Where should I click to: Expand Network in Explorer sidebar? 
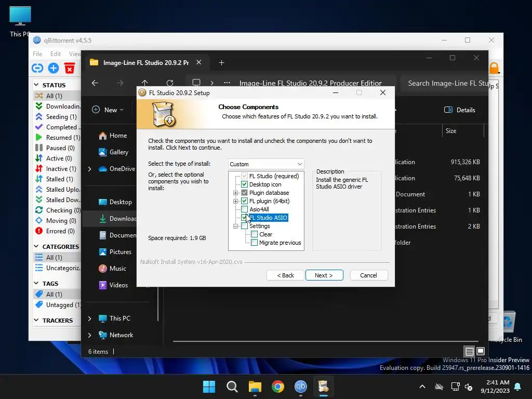[x=89, y=335]
